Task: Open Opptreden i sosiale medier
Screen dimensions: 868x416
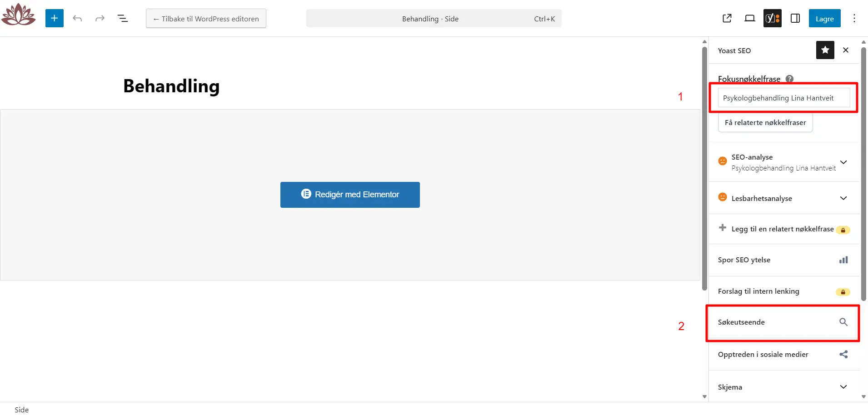Action: [x=784, y=355]
